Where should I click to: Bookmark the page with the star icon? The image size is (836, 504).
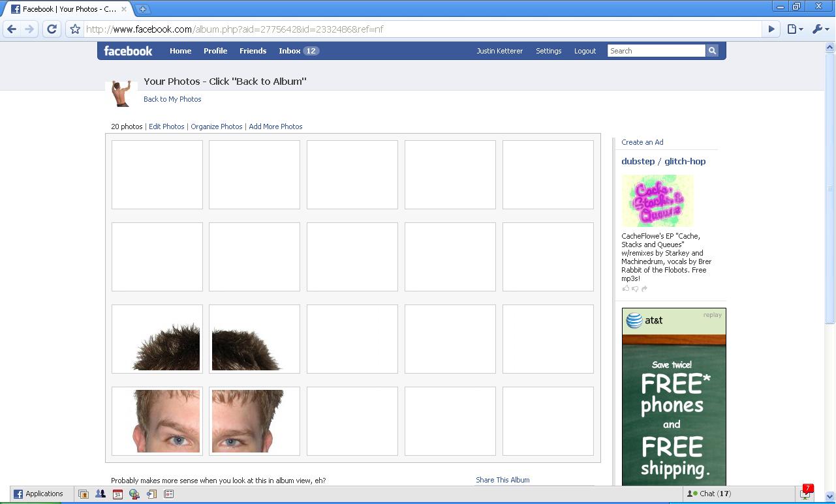[75, 29]
